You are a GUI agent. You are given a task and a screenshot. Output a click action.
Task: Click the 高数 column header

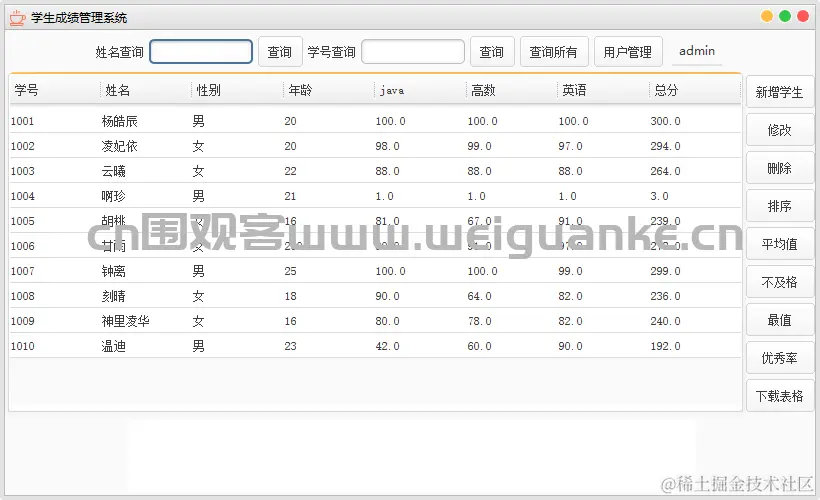coord(511,90)
